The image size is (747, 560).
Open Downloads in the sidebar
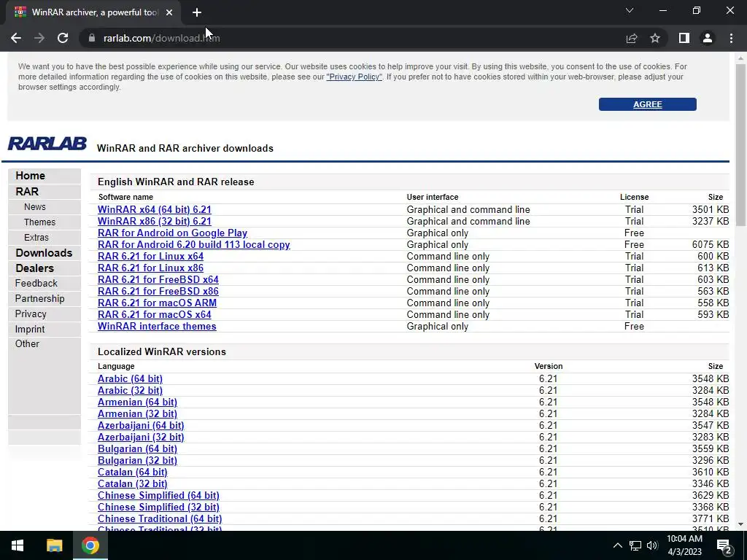coord(44,253)
